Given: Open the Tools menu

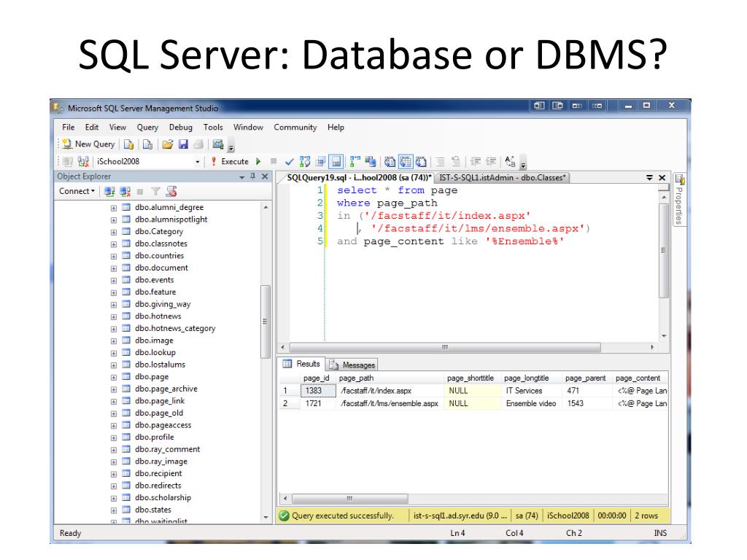Looking at the screenshot, I should click(x=213, y=127).
